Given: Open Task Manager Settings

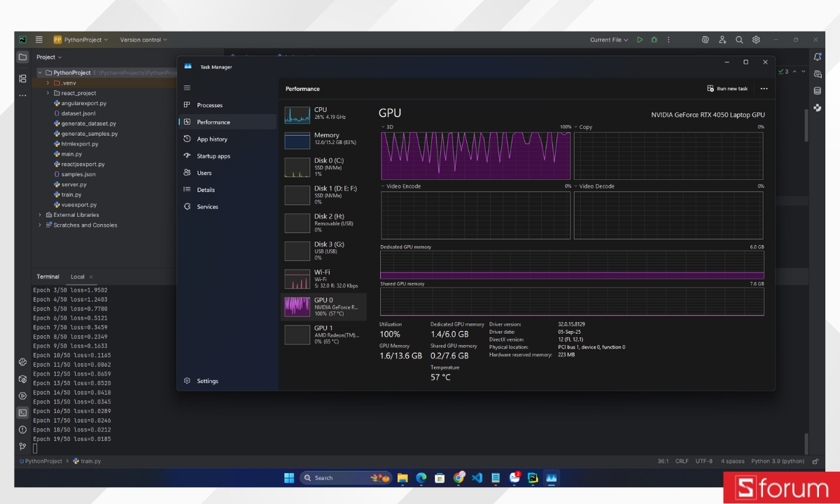Looking at the screenshot, I should 227,381.
